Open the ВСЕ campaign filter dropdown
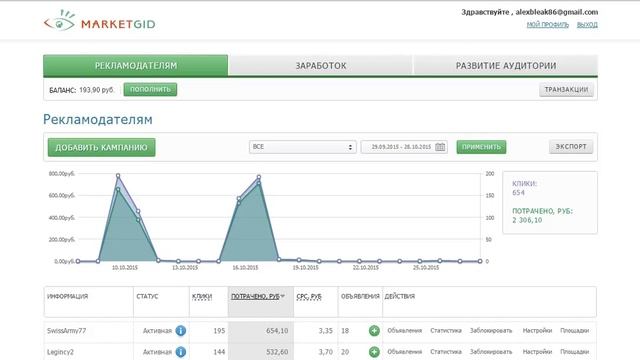Screen dimensions: 640x360 [x=302, y=147]
